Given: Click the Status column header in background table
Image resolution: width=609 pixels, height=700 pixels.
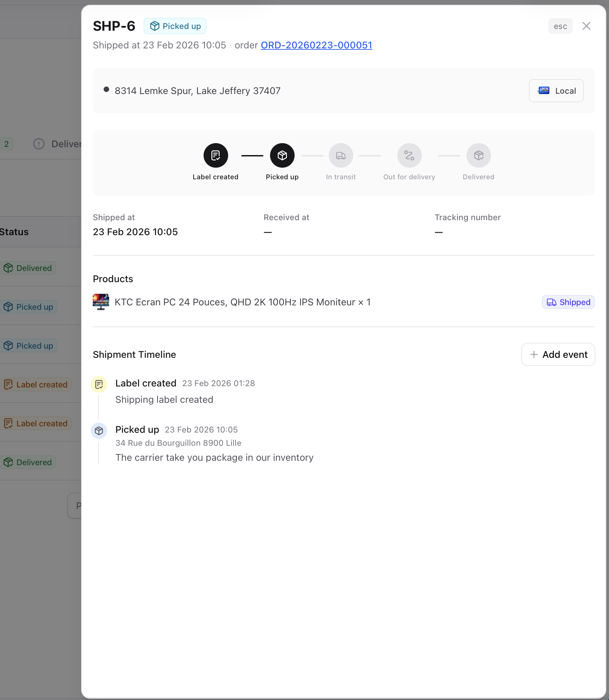Looking at the screenshot, I should coord(14,232).
